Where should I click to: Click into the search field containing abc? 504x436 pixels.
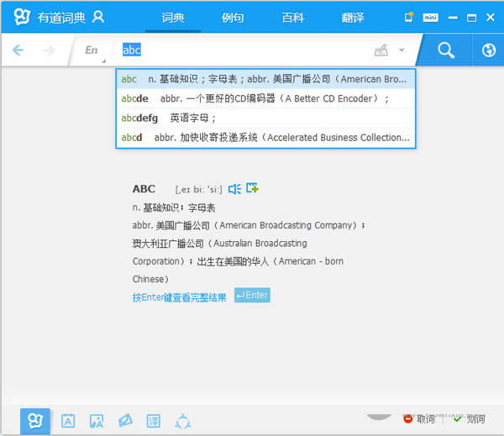pos(244,50)
